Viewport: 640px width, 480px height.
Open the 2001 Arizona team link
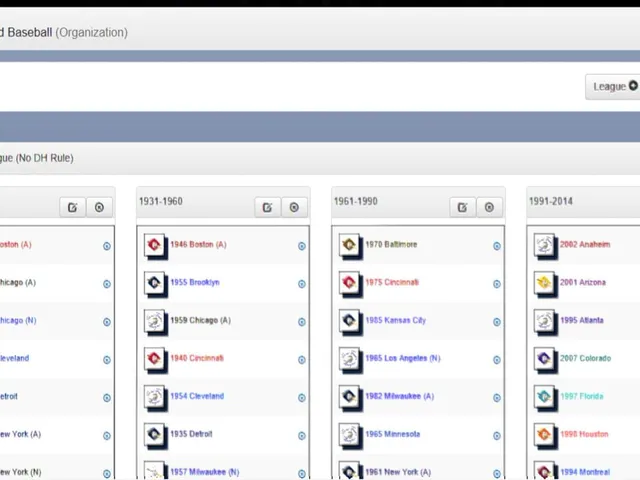(583, 282)
